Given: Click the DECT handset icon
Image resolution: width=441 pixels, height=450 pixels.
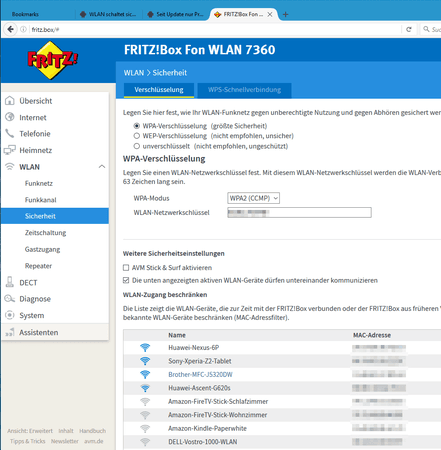Looking at the screenshot, I should [x=10, y=282].
